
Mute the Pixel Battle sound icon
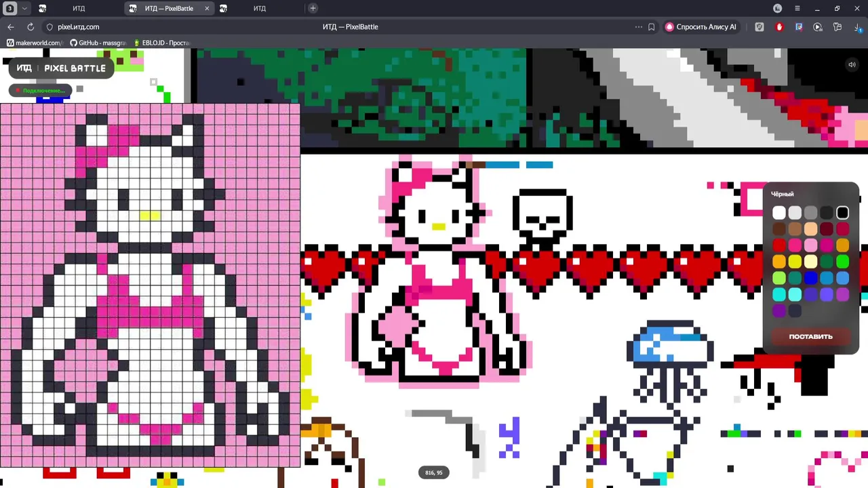[852, 65]
